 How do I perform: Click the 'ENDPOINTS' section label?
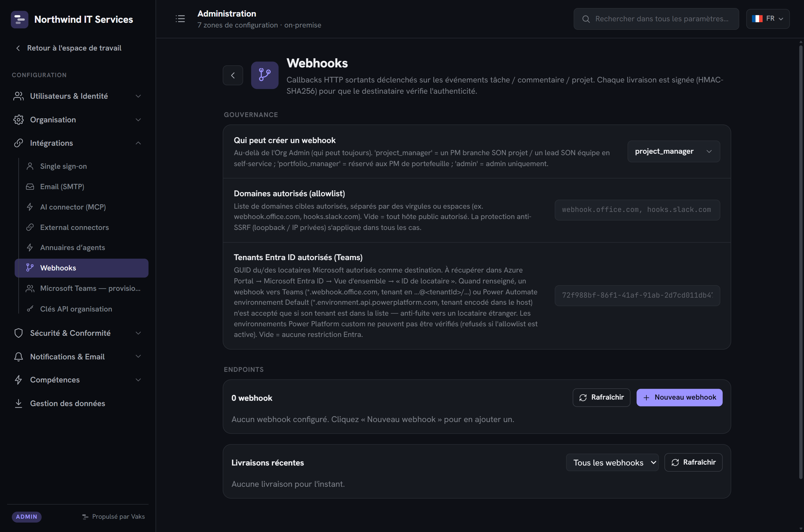pos(244,369)
